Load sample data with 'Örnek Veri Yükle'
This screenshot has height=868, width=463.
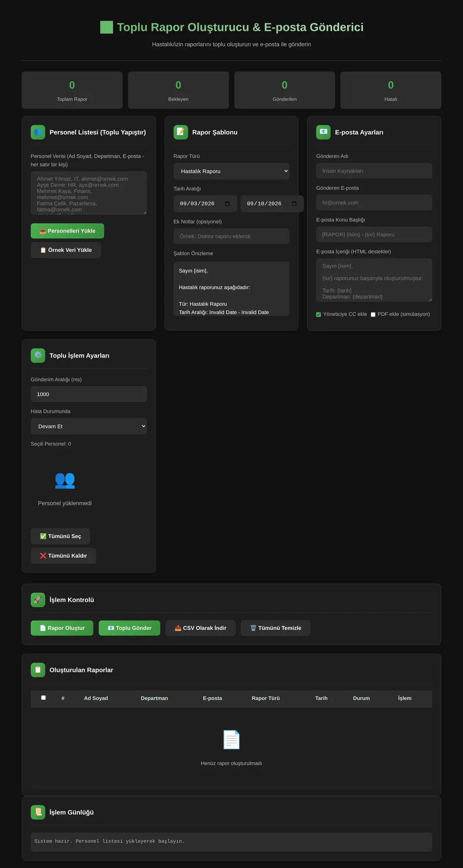pos(66,250)
